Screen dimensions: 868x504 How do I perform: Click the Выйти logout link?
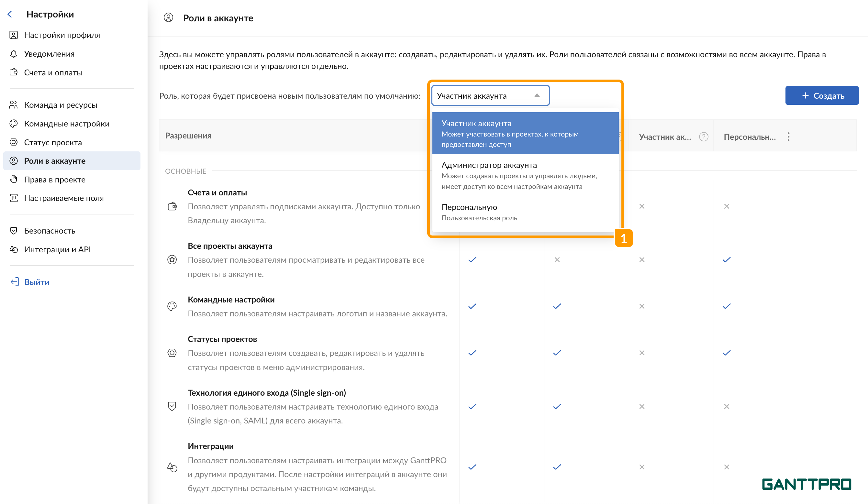(x=36, y=282)
